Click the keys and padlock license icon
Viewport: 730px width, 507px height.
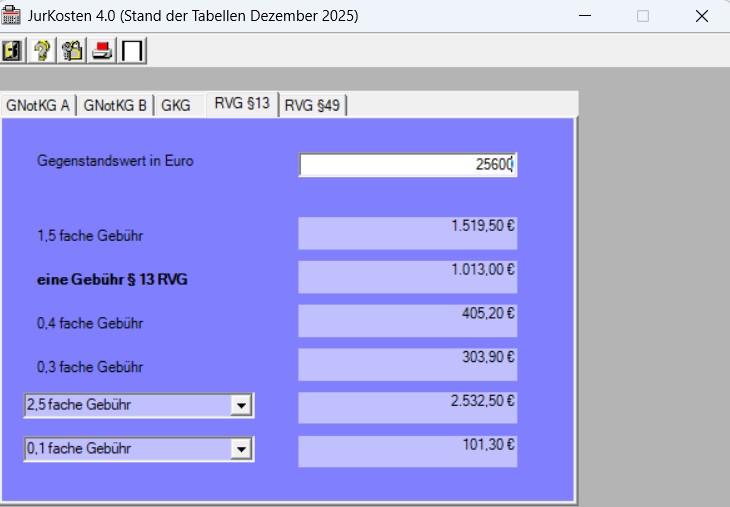coord(72,50)
